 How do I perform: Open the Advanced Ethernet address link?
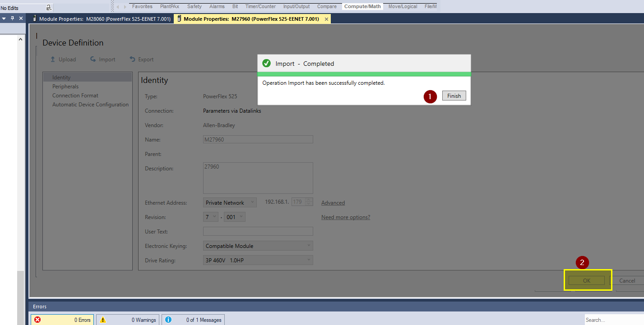[x=333, y=203]
